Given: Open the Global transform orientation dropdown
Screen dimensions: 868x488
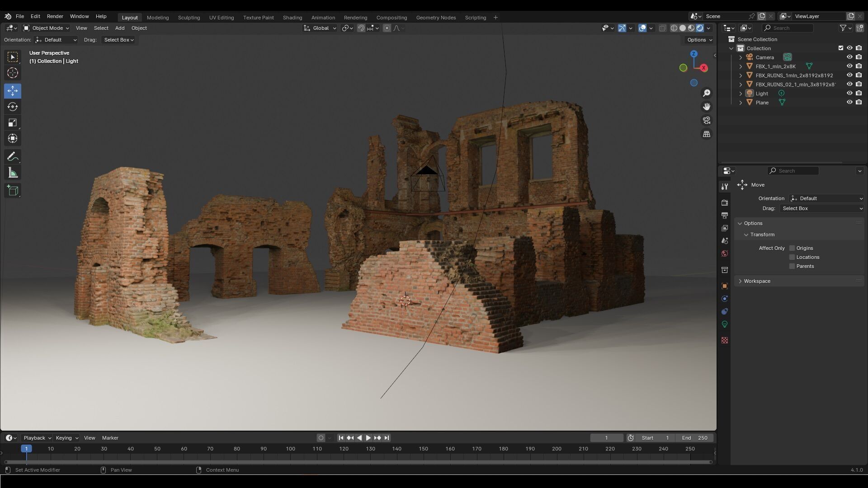Looking at the screenshot, I should 320,28.
